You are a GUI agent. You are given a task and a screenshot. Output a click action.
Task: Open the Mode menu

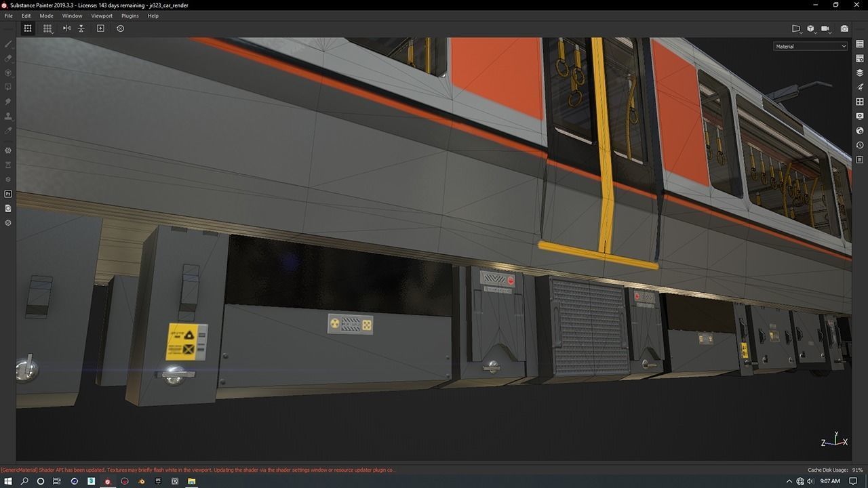45,15
